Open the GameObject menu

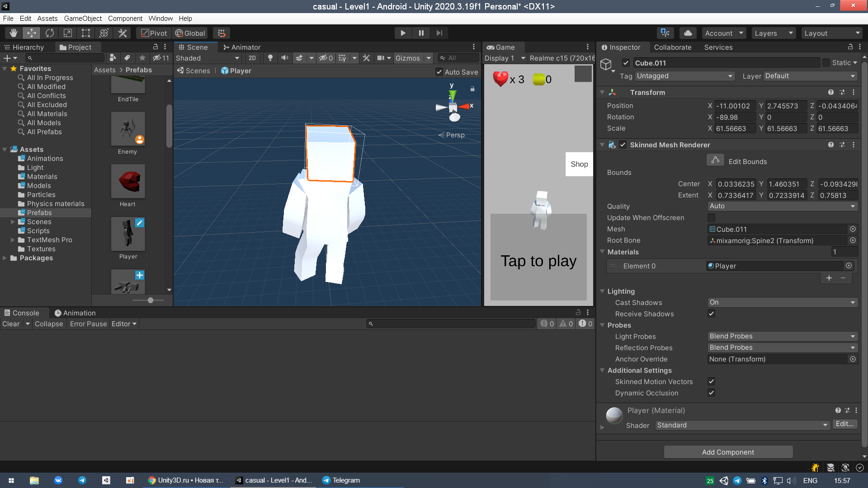point(83,19)
